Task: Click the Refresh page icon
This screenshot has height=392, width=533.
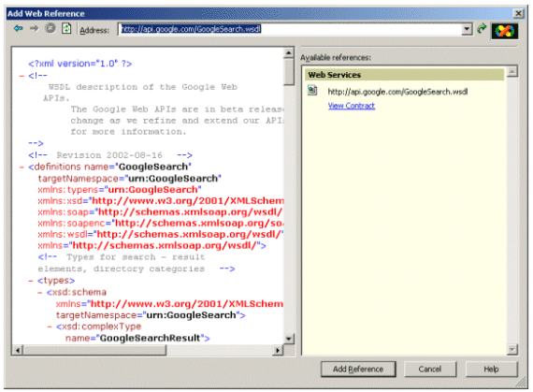Action: 66,28
